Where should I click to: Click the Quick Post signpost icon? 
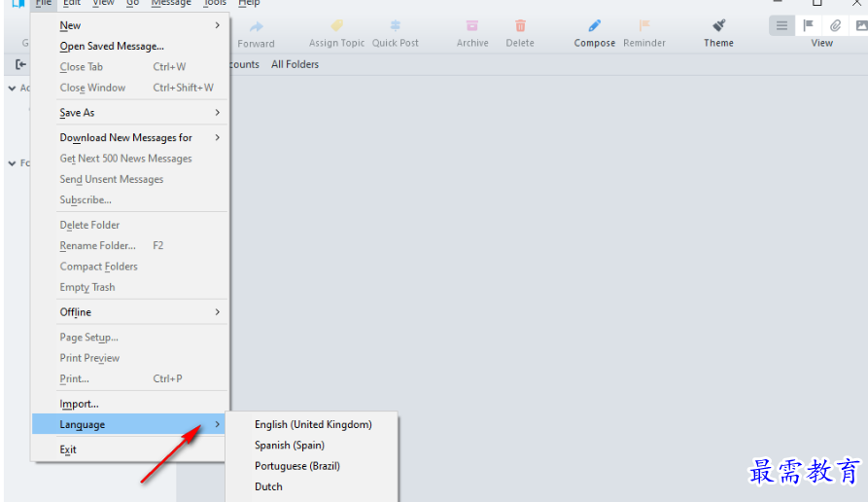pyautogui.click(x=396, y=25)
